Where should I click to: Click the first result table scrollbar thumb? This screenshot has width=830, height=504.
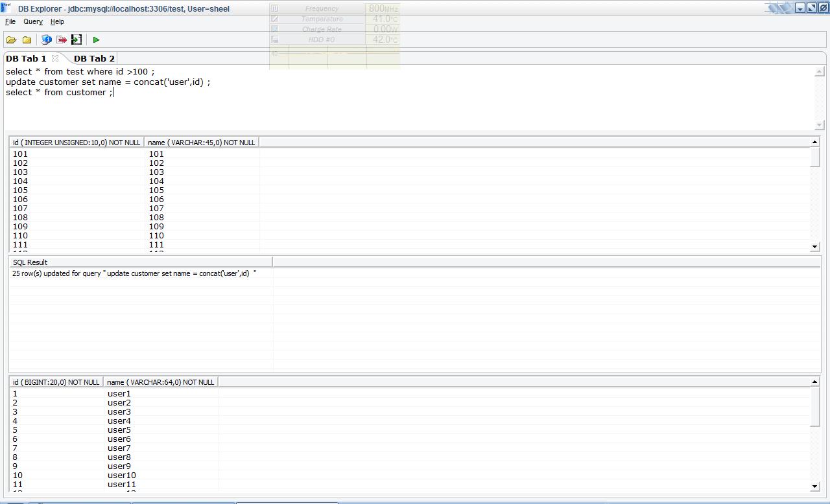[x=815, y=157]
